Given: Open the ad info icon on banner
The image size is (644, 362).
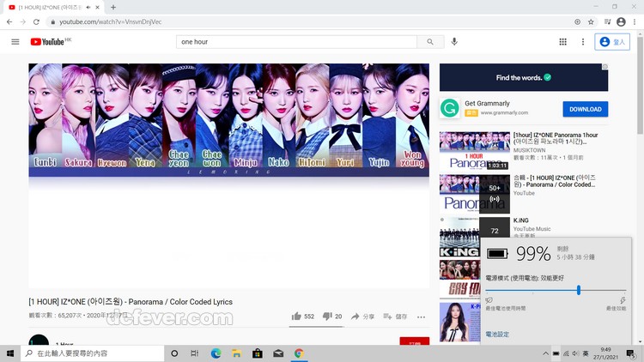Looking at the screenshot, I should coord(605,67).
